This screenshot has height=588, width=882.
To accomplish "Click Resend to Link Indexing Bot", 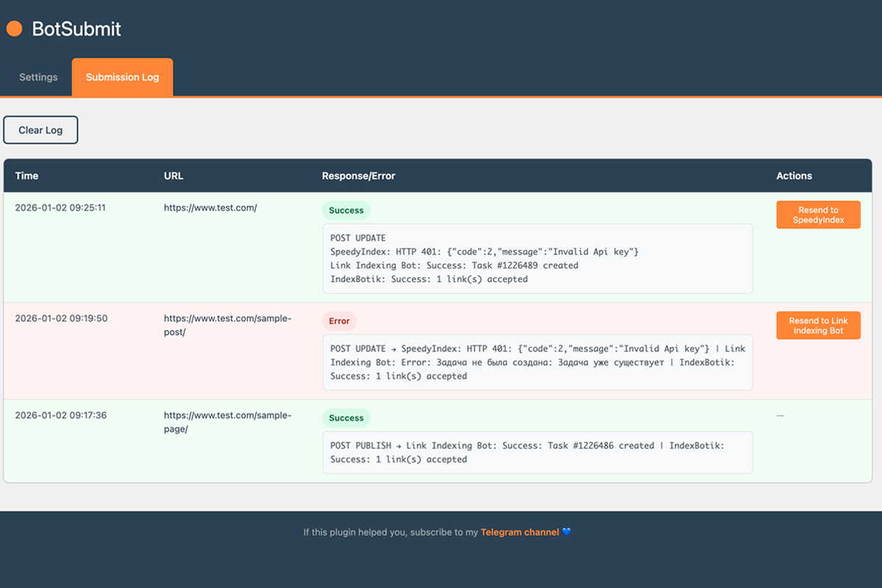I will click(818, 325).
